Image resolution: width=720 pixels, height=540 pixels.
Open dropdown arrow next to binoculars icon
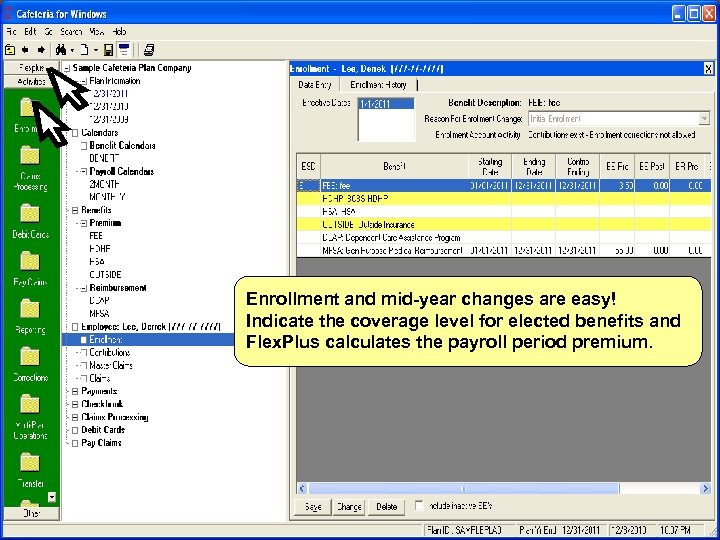(x=72, y=50)
